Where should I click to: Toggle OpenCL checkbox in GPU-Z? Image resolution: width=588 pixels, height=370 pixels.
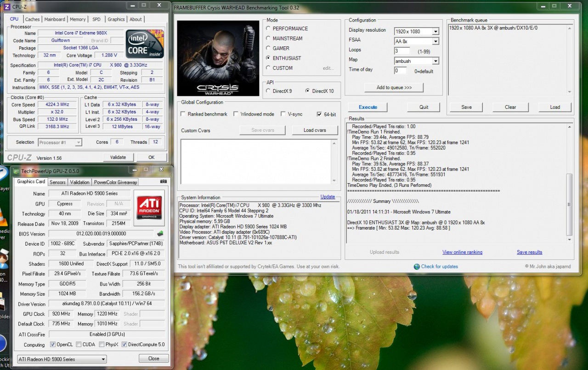53,345
